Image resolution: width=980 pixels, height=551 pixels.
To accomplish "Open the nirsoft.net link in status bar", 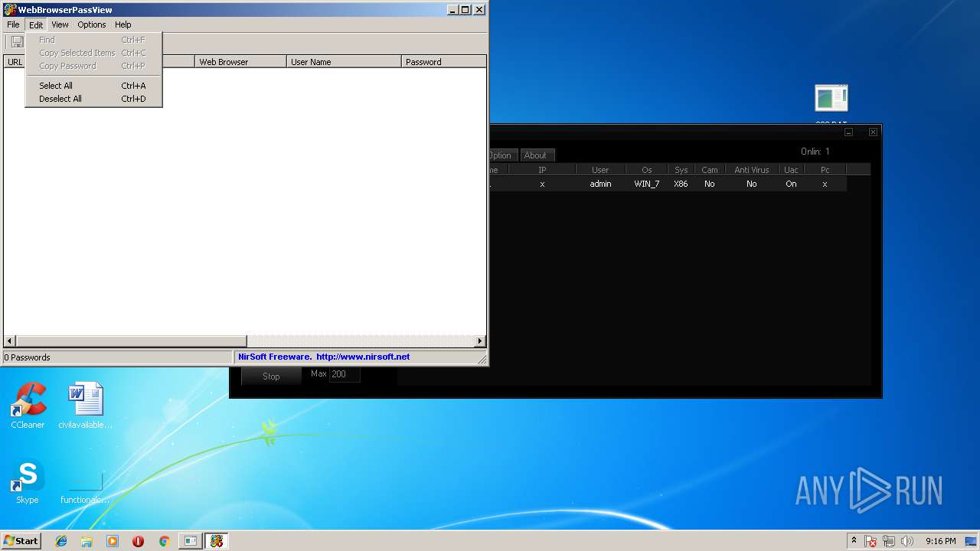I will [x=363, y=357].
